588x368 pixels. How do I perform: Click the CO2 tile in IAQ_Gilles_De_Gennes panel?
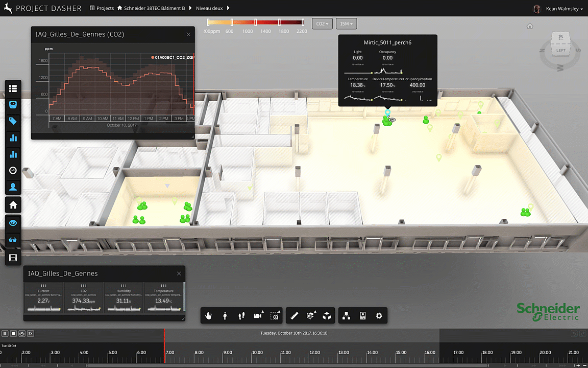tap(84, 297)
